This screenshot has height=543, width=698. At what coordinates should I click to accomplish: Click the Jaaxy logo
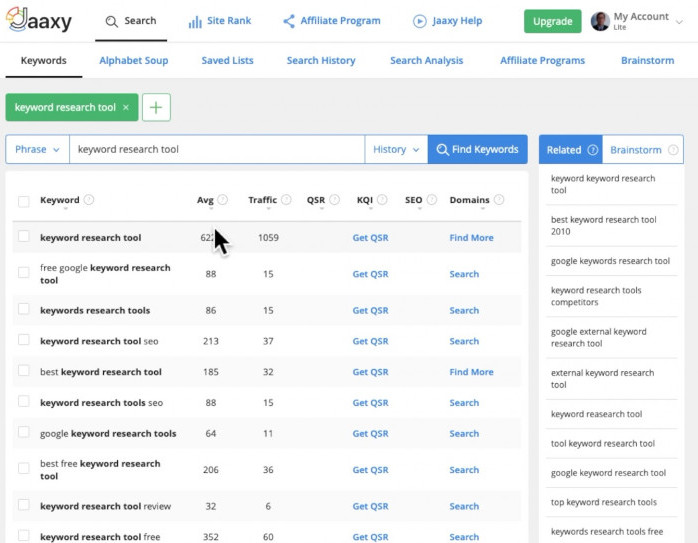(x=39, y=20)
